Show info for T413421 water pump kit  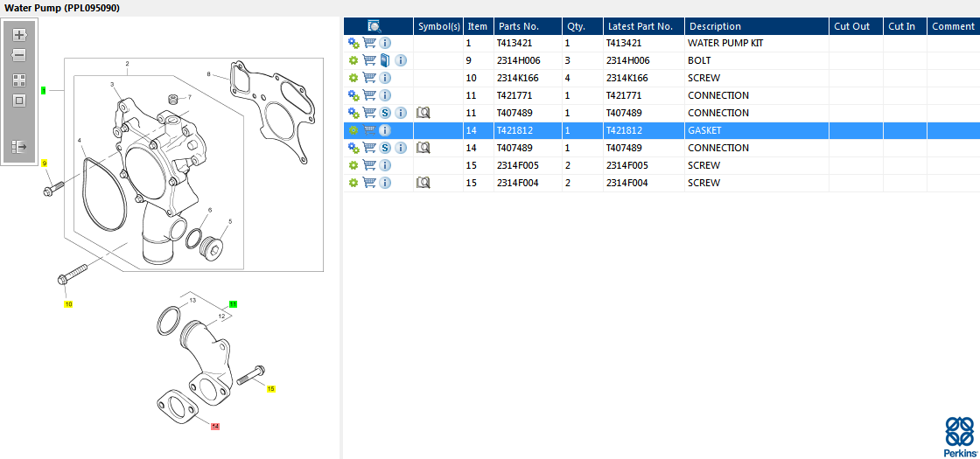click(386, 43)
